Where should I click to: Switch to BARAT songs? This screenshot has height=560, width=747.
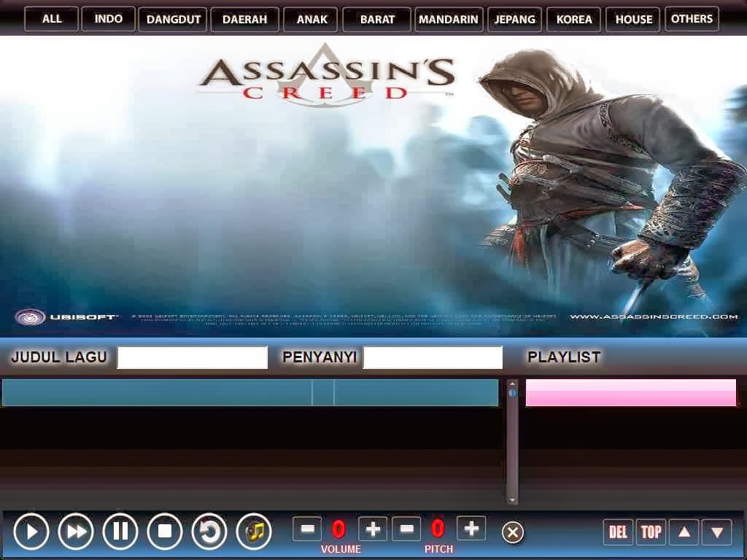click(377, 20)
